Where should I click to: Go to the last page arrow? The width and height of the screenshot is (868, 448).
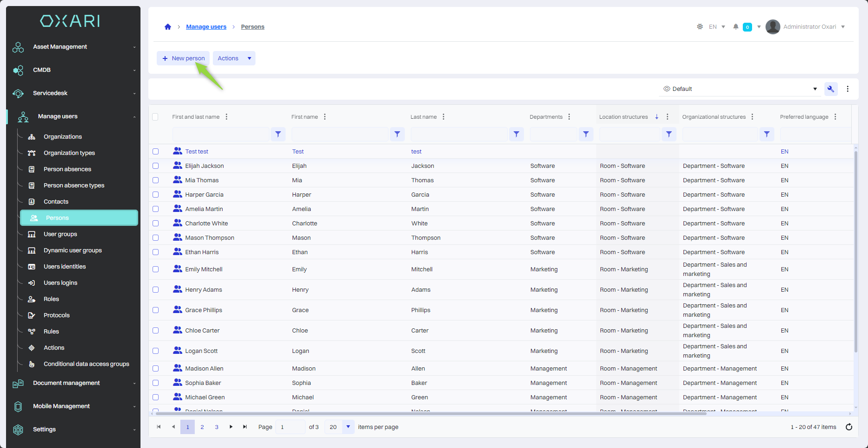pos(245,427)
